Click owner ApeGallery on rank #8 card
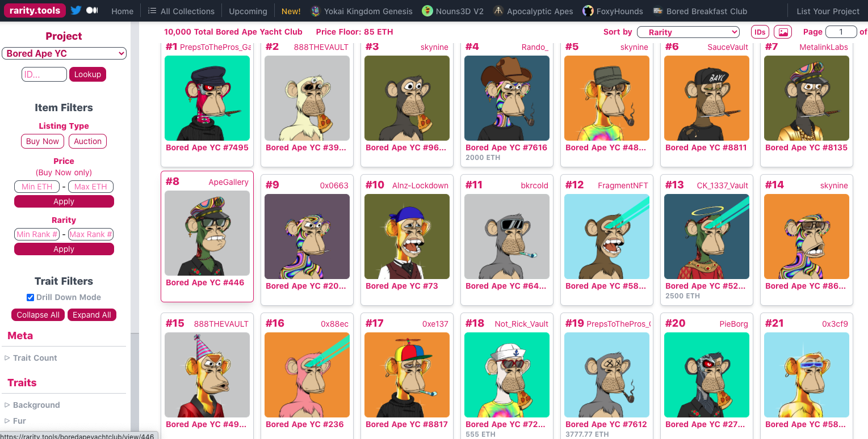Screen dimensions: 868x439 pos(229,182)
